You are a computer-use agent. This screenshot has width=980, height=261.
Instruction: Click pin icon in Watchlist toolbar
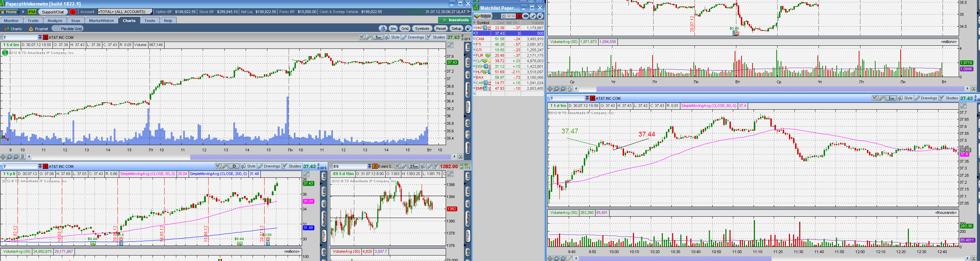533,16
